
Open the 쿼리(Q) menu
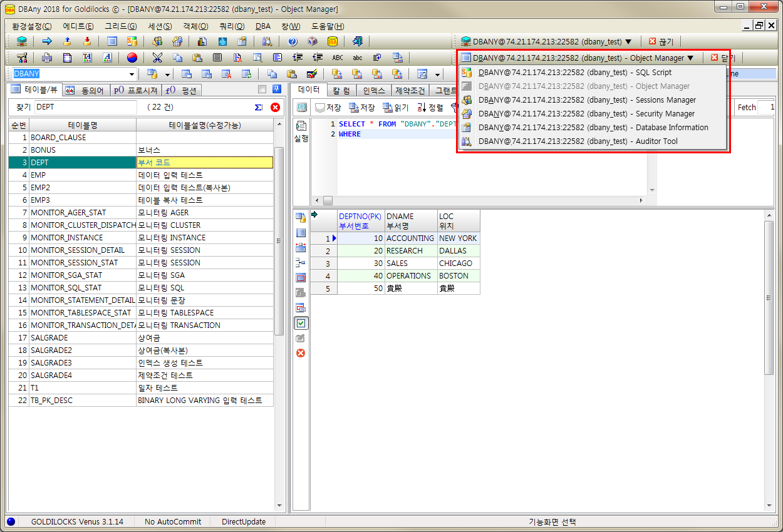point(232,26)
